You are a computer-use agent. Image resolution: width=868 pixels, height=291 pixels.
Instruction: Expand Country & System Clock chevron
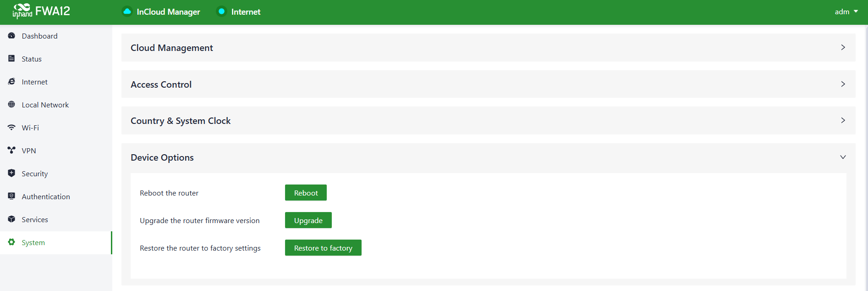click(x=843, y=120)
